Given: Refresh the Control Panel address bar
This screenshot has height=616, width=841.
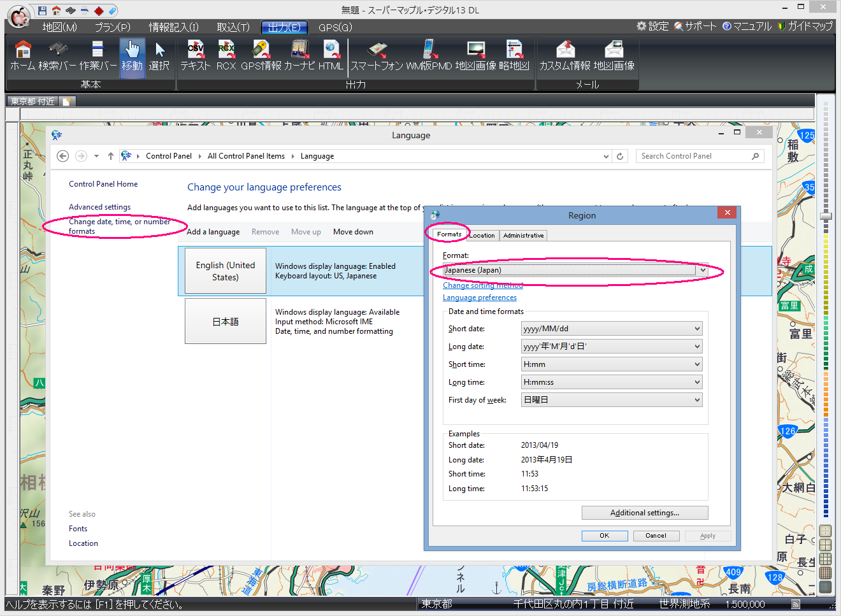Looking at the screenshot, I should tap(620, 156).
